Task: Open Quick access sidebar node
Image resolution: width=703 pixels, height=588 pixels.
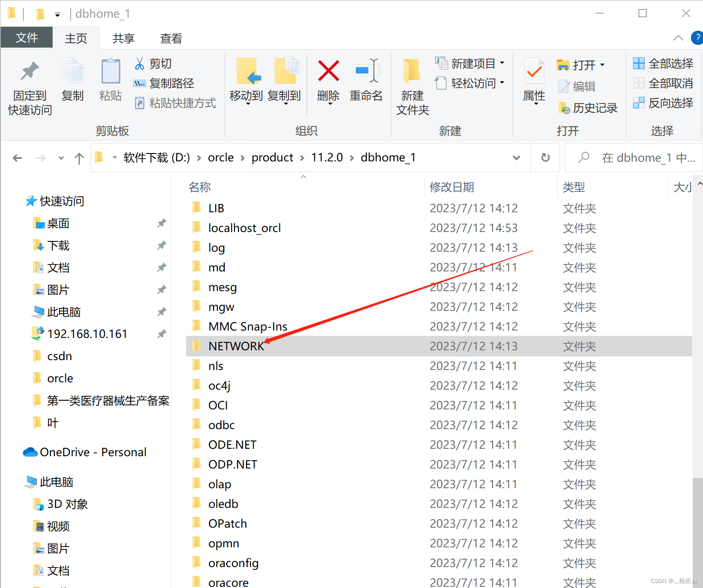Action: coord(55,201)
